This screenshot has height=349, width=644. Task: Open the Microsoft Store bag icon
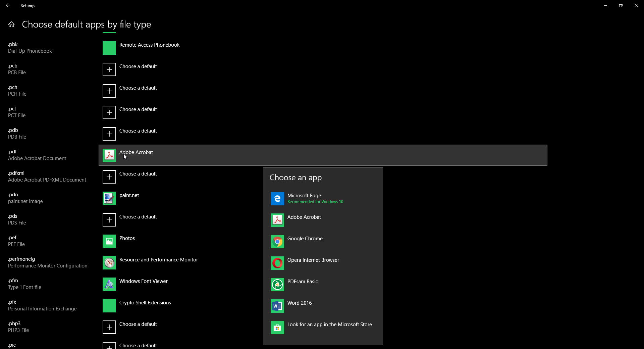point(277,328)
